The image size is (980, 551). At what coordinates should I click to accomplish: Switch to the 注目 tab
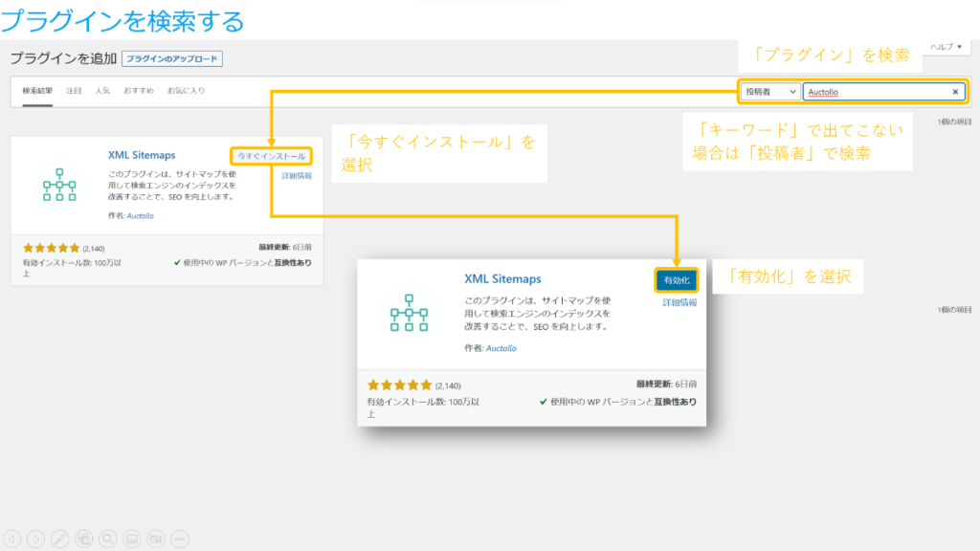tap(74, 91)
